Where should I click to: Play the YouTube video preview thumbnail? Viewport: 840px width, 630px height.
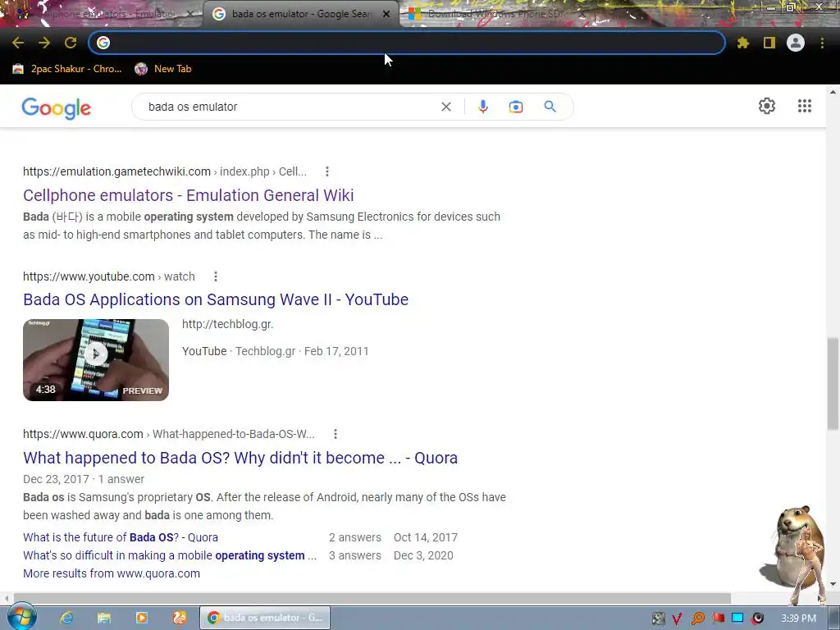[x=96, y=360]
